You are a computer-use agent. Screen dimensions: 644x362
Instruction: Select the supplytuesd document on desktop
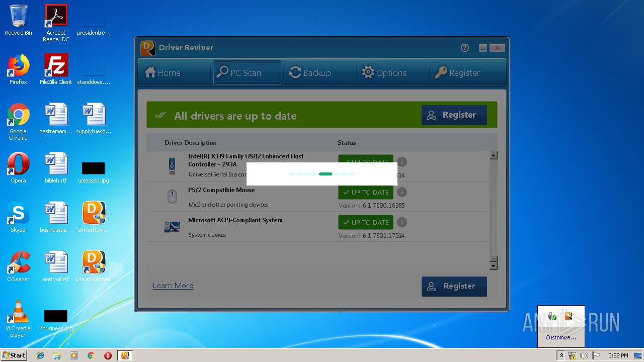point(94,119)
